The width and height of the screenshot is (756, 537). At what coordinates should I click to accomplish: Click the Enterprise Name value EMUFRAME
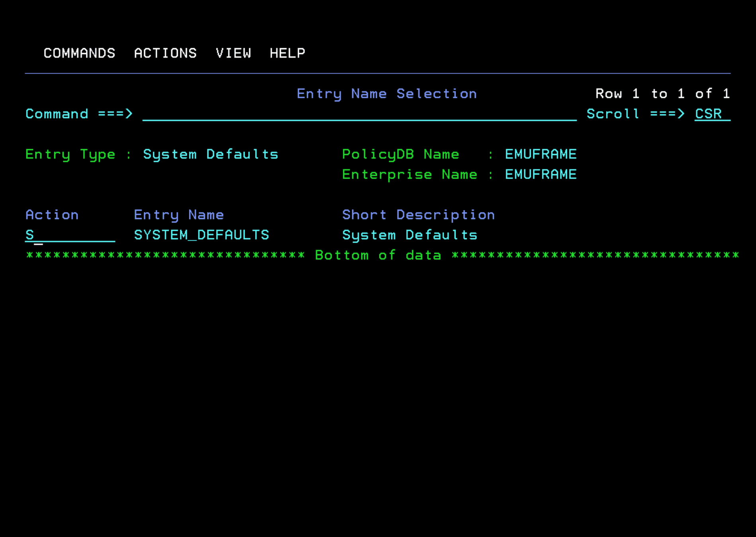click(540, 174)
